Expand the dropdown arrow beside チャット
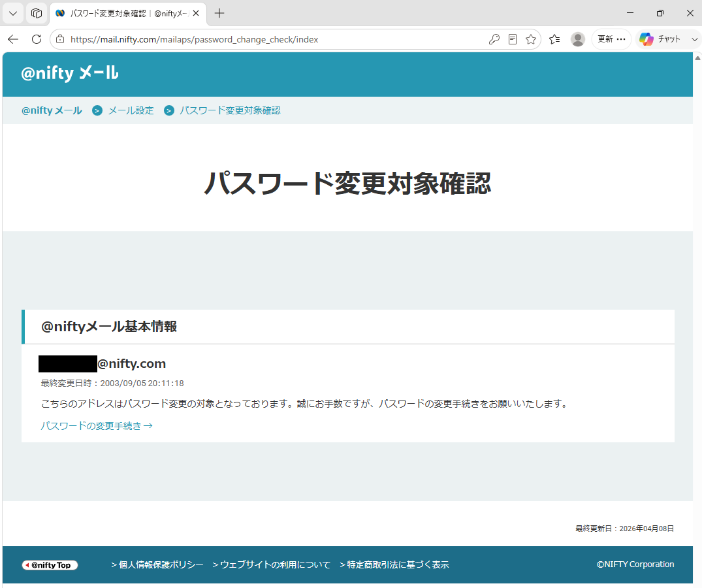702x588 pixels. [694, 39]
